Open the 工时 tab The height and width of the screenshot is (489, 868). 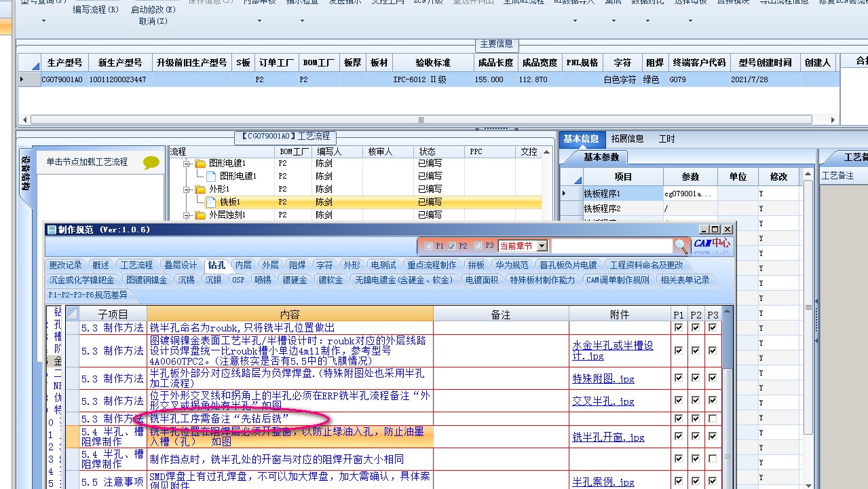(x=667, y=139)
